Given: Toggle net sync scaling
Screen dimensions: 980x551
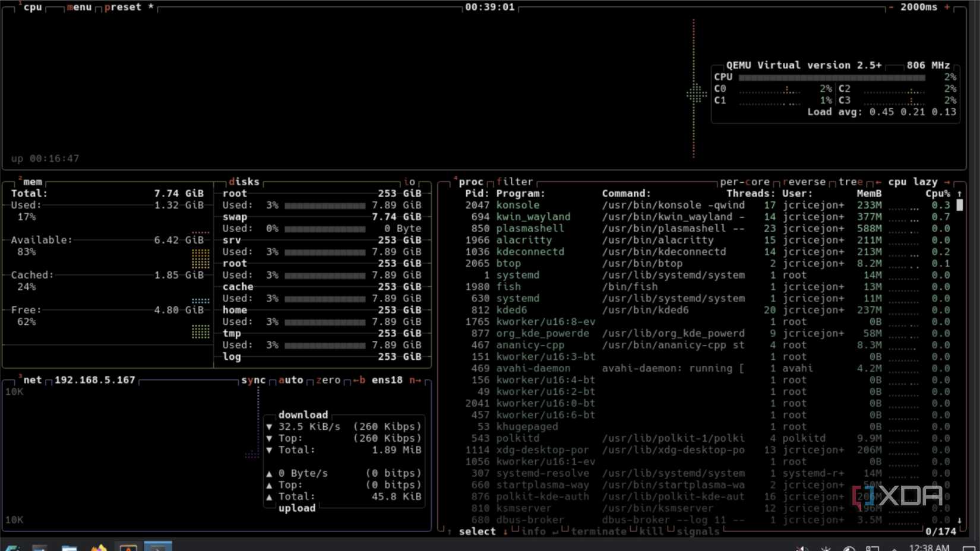Looking at the screenshot, I should pyautogui.click(x=254, y=380).
